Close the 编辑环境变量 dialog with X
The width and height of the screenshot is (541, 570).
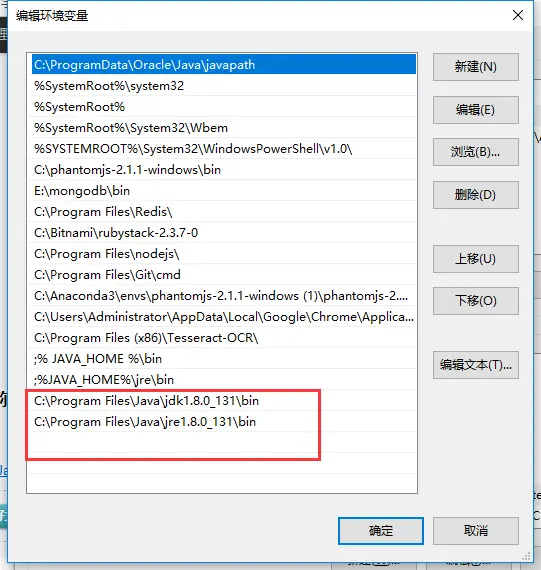(518, 15)
